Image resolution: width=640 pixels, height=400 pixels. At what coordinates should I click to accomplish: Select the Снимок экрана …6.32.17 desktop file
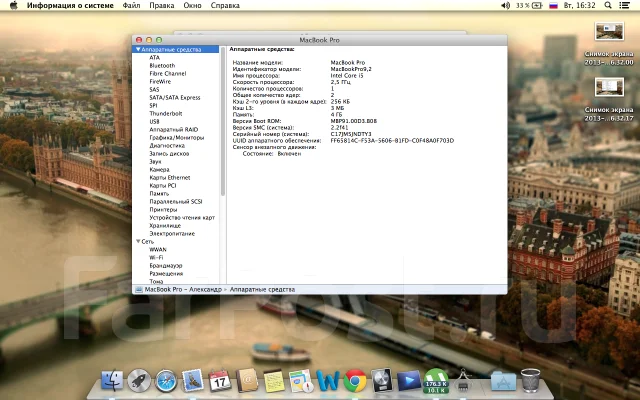pyautogui.click(x=609, y=98)
